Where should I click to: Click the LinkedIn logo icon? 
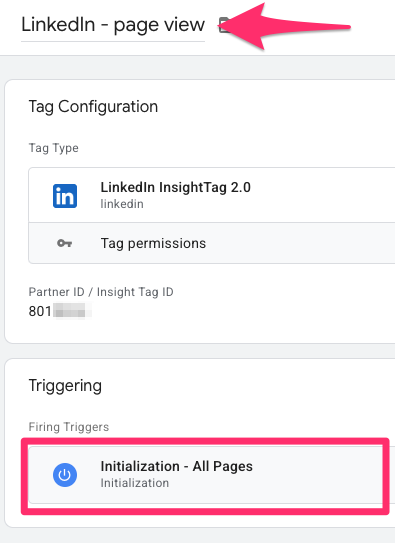65,196
